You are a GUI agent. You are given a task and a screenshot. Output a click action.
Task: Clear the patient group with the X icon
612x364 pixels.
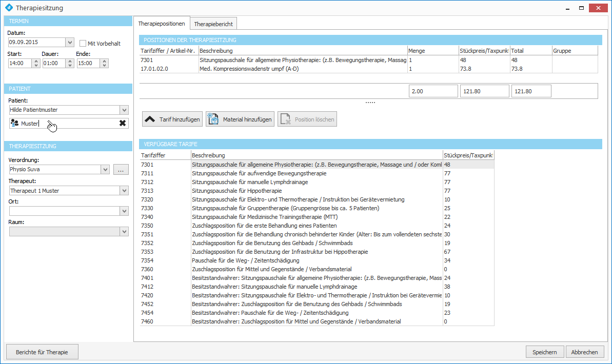[x=123, y=123]
